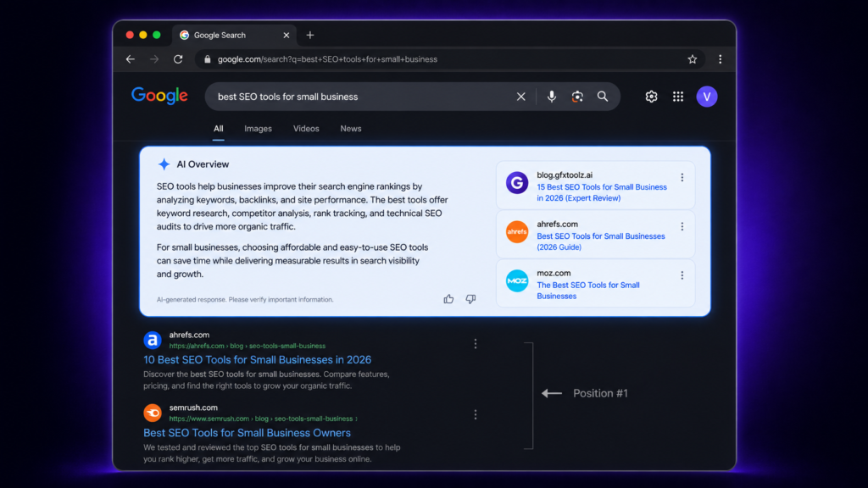868x488 pixels.
Task: Open 'Best SEO Tools for Small Businesses (2026 Guide)'
Action: click(601, 241)
